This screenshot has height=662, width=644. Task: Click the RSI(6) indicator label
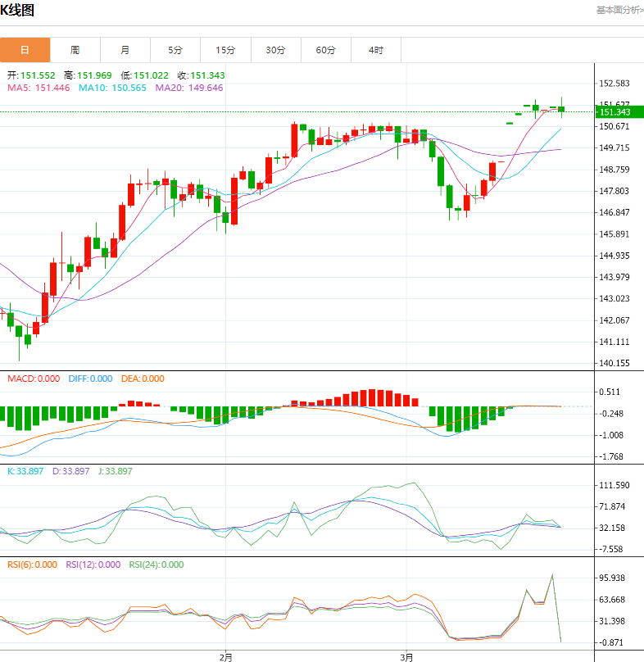tap(33, 565)
